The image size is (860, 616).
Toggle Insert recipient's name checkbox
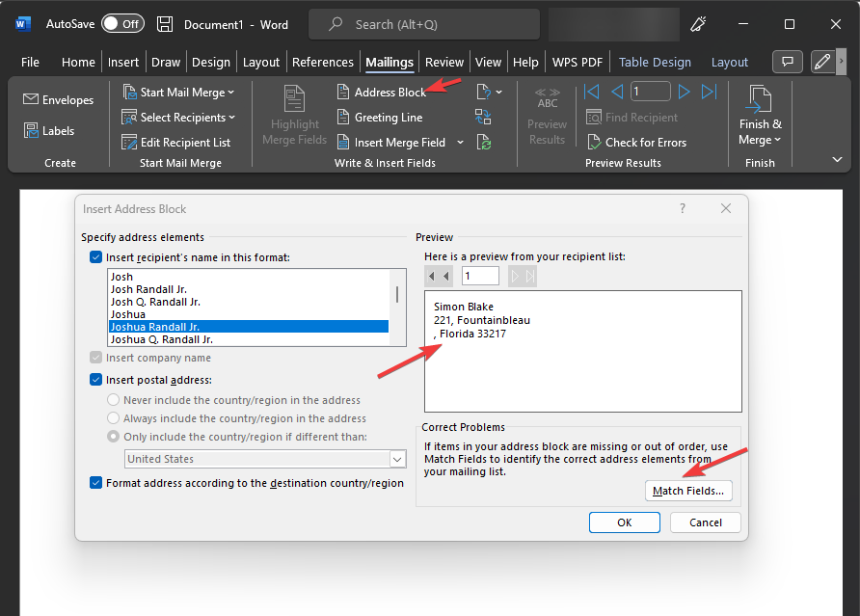coord(96,257)
